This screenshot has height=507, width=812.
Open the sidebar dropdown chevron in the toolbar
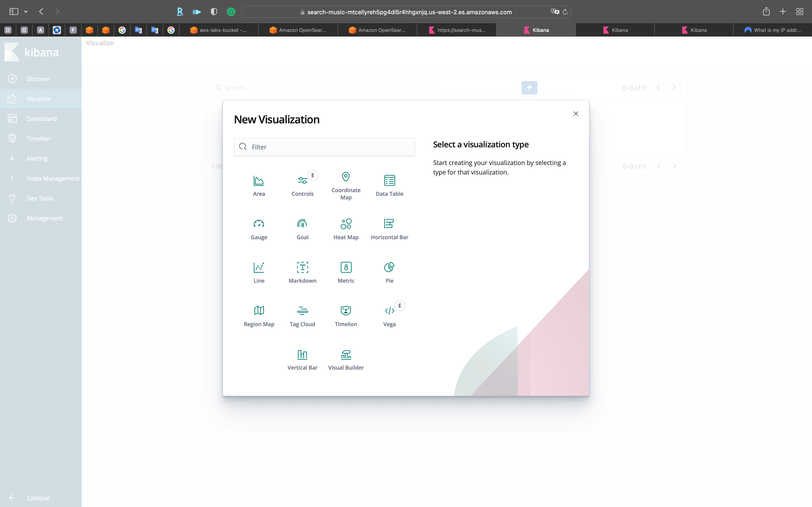point(26,11)
